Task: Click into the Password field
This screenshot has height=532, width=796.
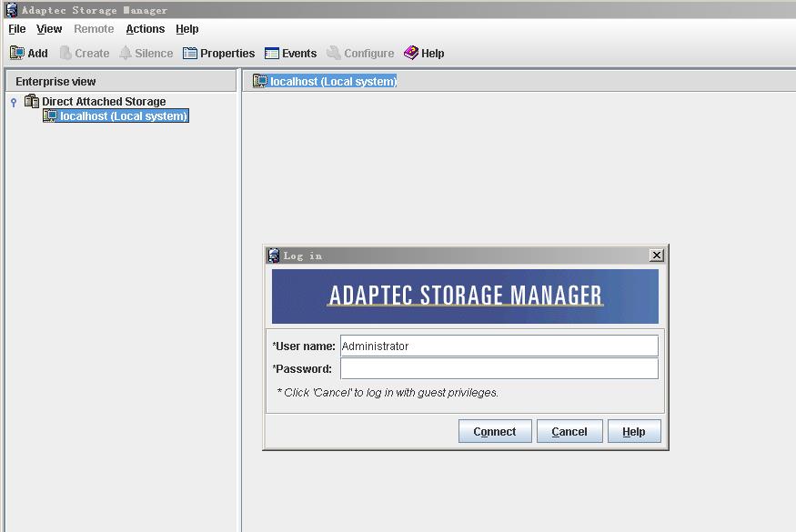Action: 499,368
